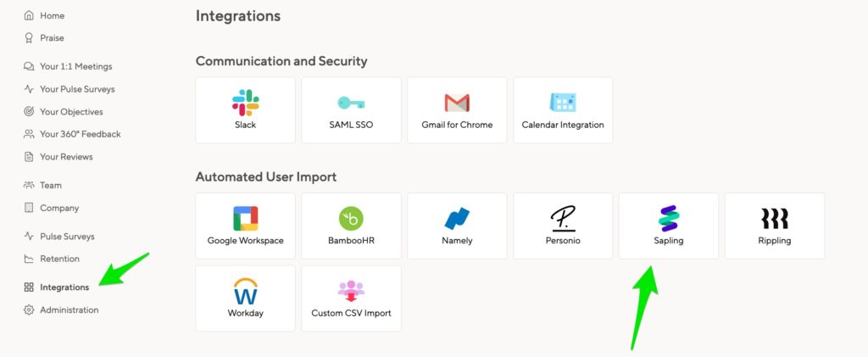Image resolution: width=868 pixels, height=357 pixels.
Task: Click the Calendar Integration tile
Action: pyautogui.click(x=563, y=110)
